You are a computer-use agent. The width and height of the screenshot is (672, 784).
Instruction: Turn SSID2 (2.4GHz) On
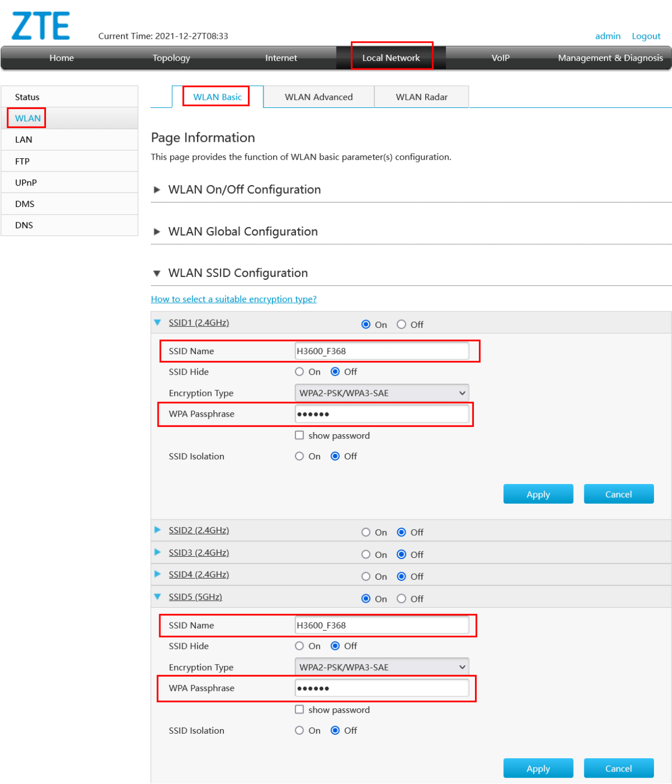coord(366,533)
